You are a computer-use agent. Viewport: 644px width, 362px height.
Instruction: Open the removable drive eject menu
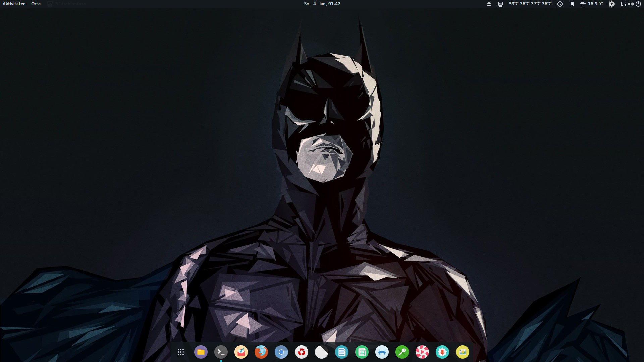coord(489,4)
